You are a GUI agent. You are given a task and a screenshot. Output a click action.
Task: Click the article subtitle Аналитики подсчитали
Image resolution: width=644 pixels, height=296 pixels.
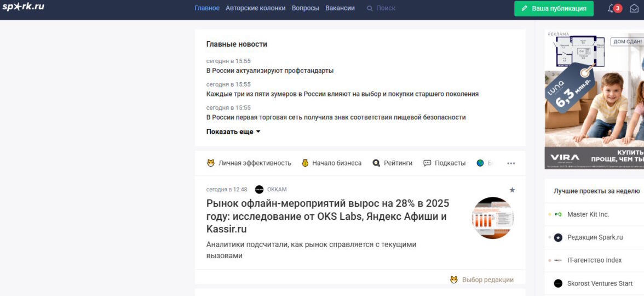[x=311, y=251]
